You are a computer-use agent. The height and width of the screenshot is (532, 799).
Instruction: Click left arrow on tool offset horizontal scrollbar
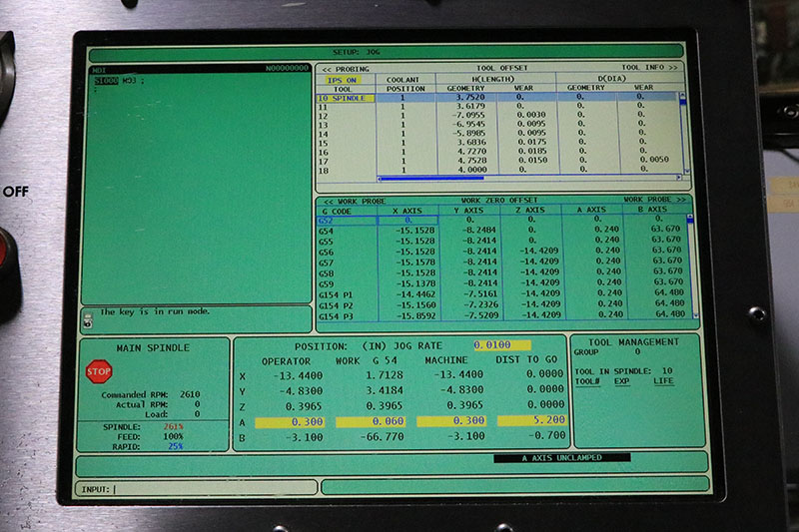click(381, 179)
